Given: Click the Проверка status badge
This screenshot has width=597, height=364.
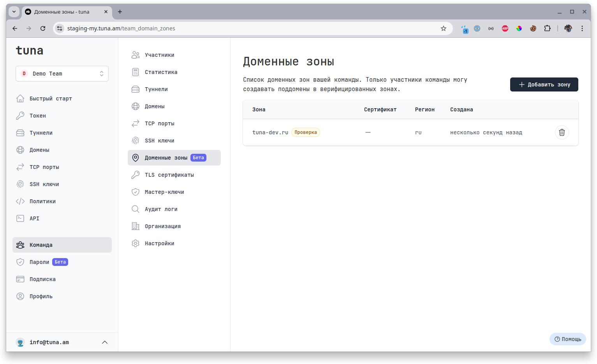Looking at the screenshot, I should point(306,132).
